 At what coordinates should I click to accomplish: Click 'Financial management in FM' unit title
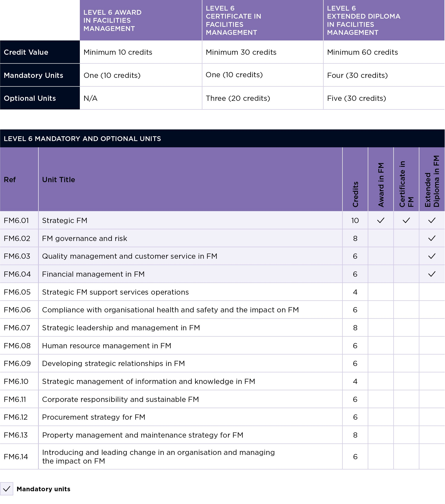(93, 274)
